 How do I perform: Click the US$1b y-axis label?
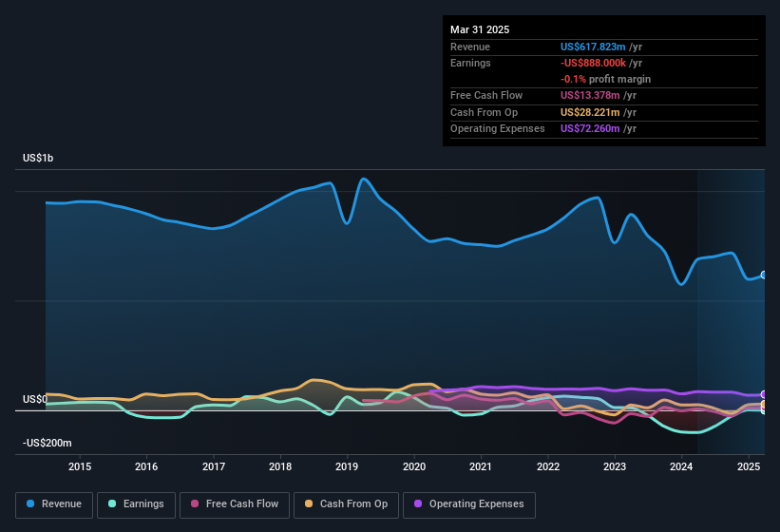click(38, 158)
